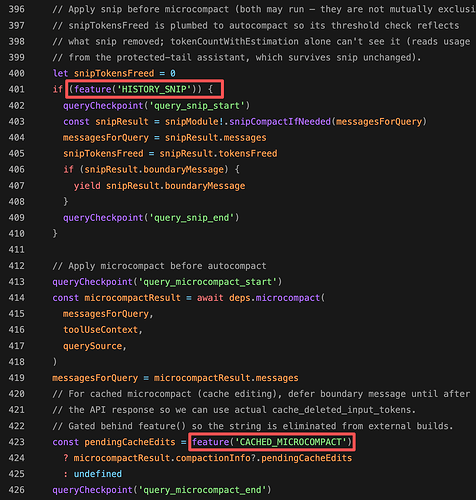Click the 'if' keyword on line 406

click(68, 170)
